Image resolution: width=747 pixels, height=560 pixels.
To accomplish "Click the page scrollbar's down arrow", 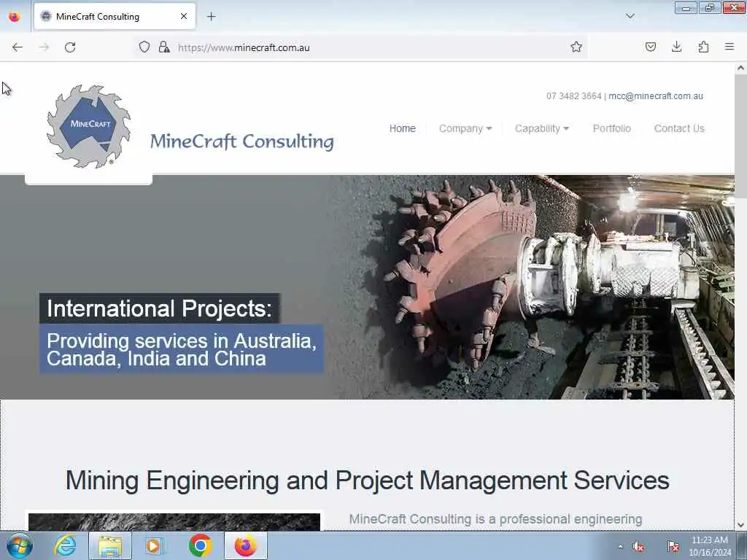I will pos(740,525).
